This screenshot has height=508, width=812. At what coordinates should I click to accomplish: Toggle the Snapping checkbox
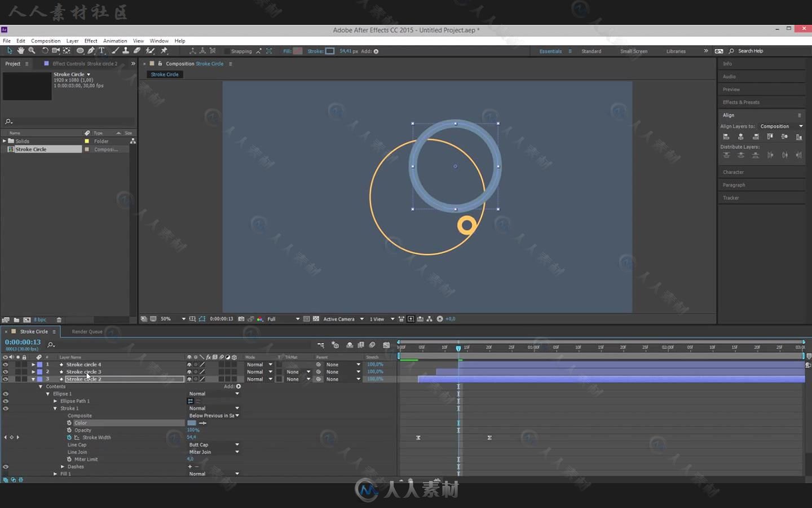click(x=227, y=51)
